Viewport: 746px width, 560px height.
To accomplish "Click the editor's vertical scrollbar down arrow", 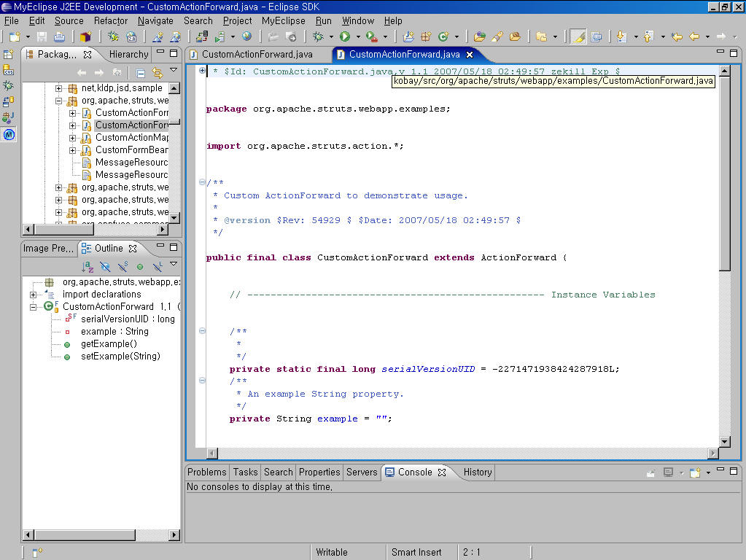I will tap(724, 441).
